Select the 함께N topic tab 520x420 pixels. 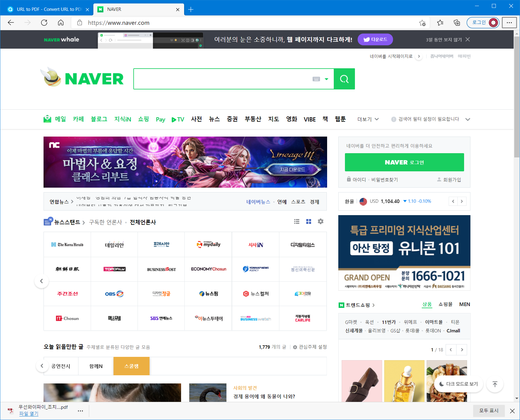pyautogui.click(x=96, y=366)
